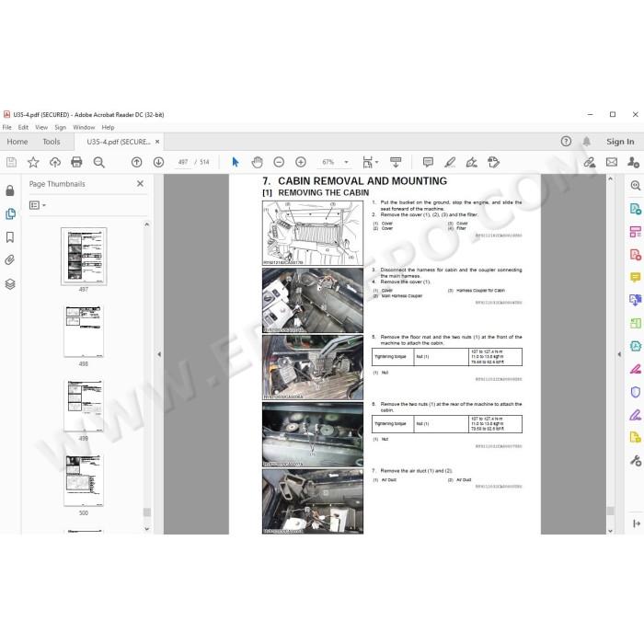The width and height of the screenshot is (644, 644).
Task: Open the Help menu
Action: (108, 127)
